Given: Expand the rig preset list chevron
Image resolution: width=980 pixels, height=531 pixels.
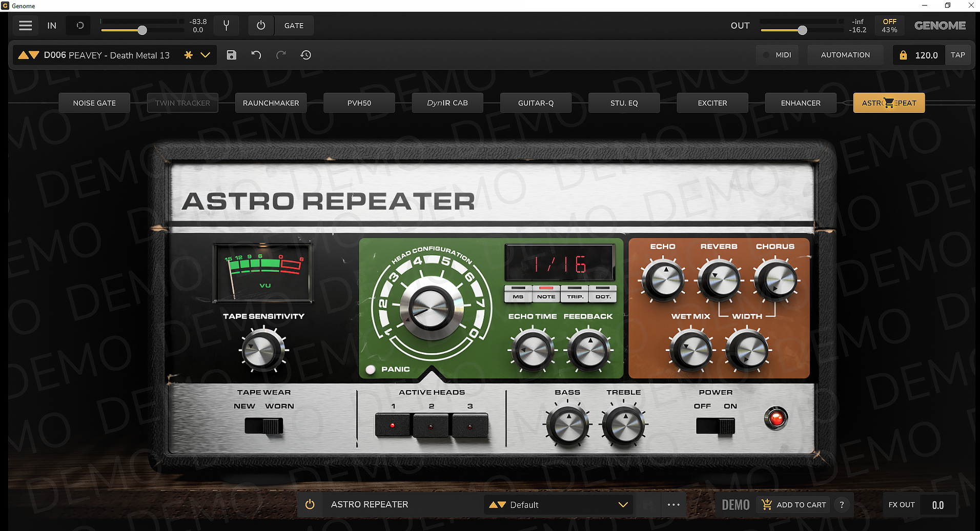Looking at the screenshot, I should click(x=206, y=55).
